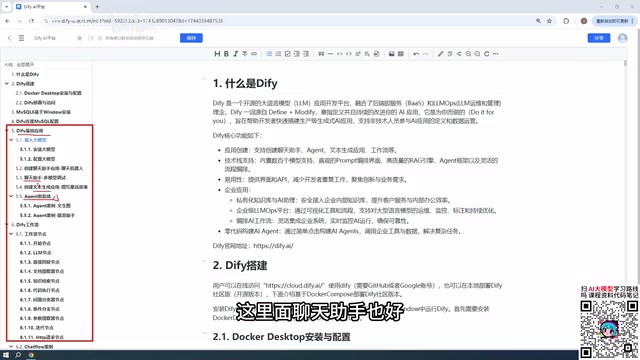
Task: Collapse the '6.1. 工作流节点' outline section
Action: [11, 234]
